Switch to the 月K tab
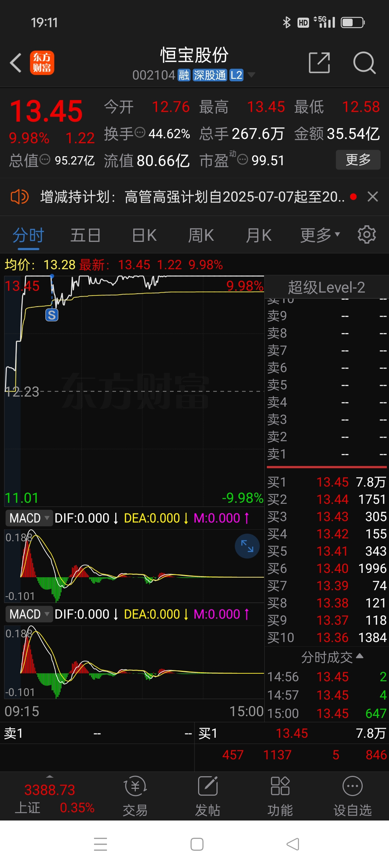The height and width of the screenshot is (868, 389). 259,236
